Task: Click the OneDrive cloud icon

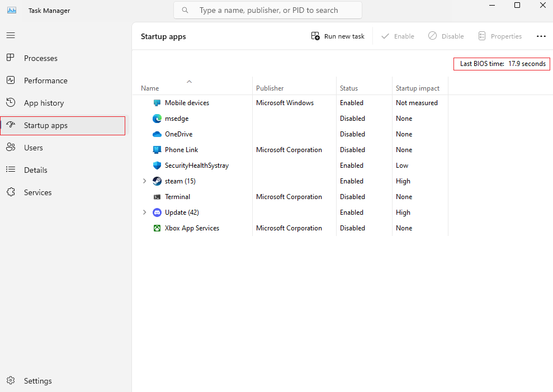Action: 157,134
